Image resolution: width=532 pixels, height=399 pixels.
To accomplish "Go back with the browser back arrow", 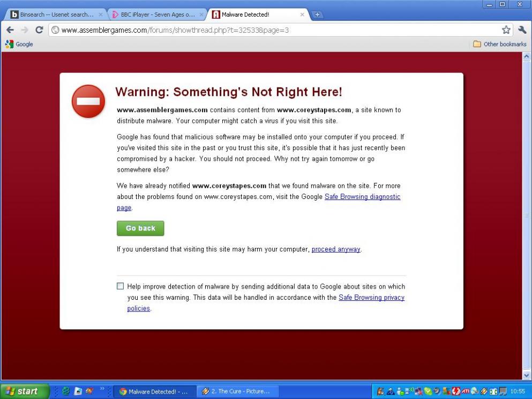I will pos(10,30).
